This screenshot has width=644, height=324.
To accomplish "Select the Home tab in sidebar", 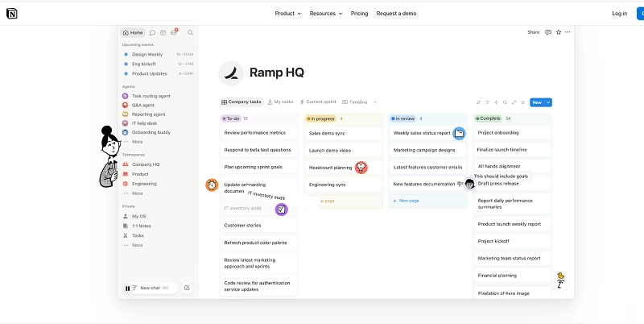I will (x=133, y=33).
